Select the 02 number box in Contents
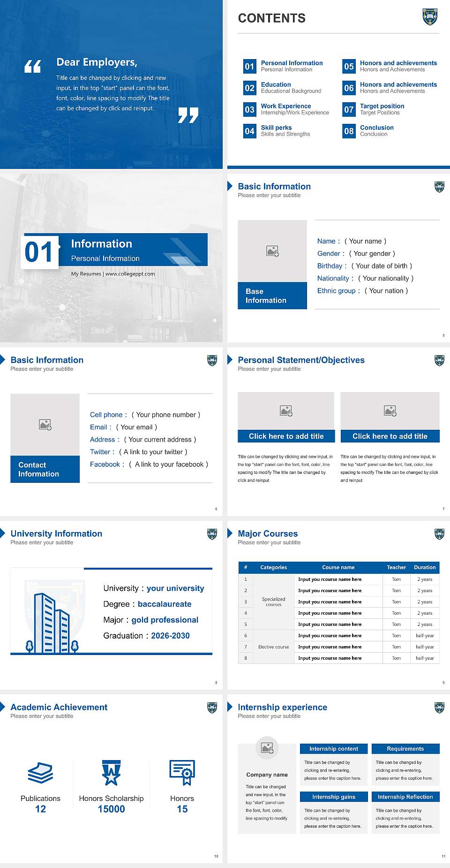This screenshot has height=868, width=450. [249, 88]
